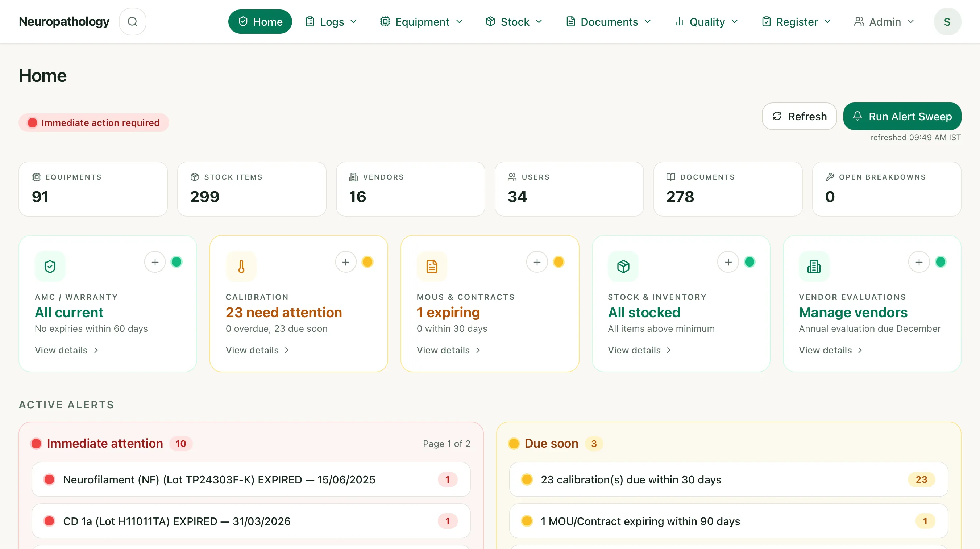Click the Neuropathology logo text

coord(64,22)
